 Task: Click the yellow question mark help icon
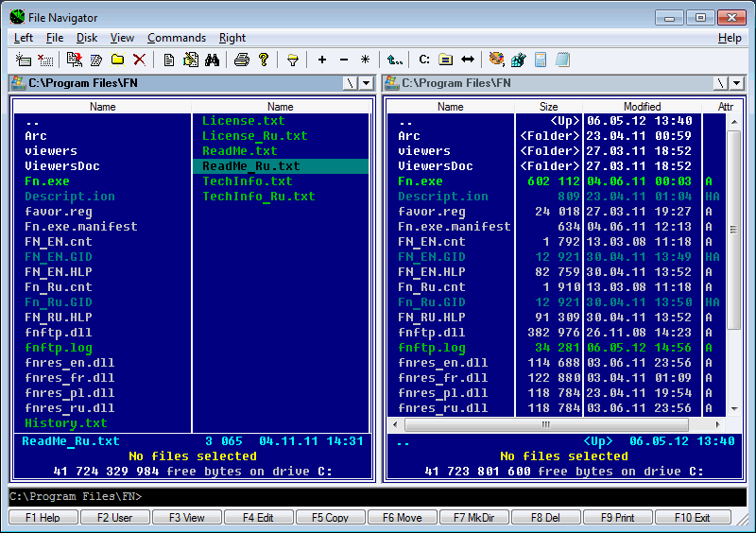pyautogui.click(x=264, y=60)
